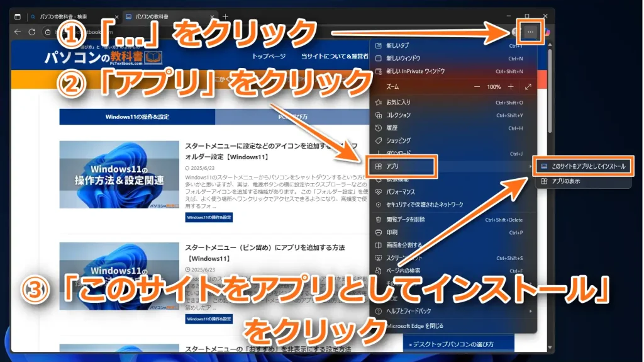Open the new tab plus button
This screenshot has height=362, width=644.
click(226, 16)
